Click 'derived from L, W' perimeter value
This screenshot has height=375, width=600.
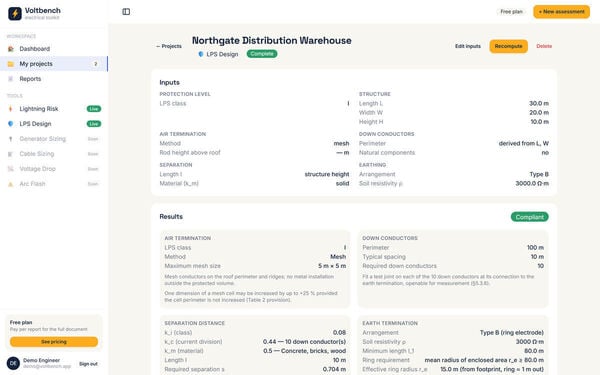pos(523,143)
